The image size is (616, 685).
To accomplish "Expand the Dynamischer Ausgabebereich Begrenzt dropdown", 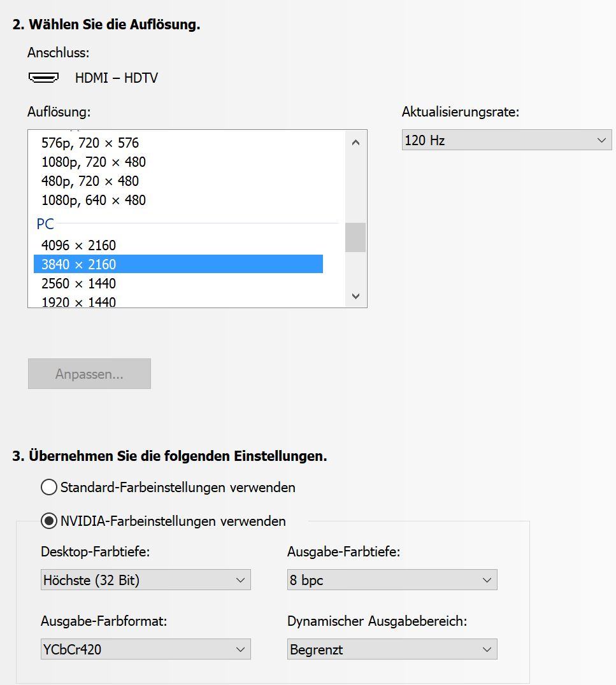I will [x=392, y=649].
